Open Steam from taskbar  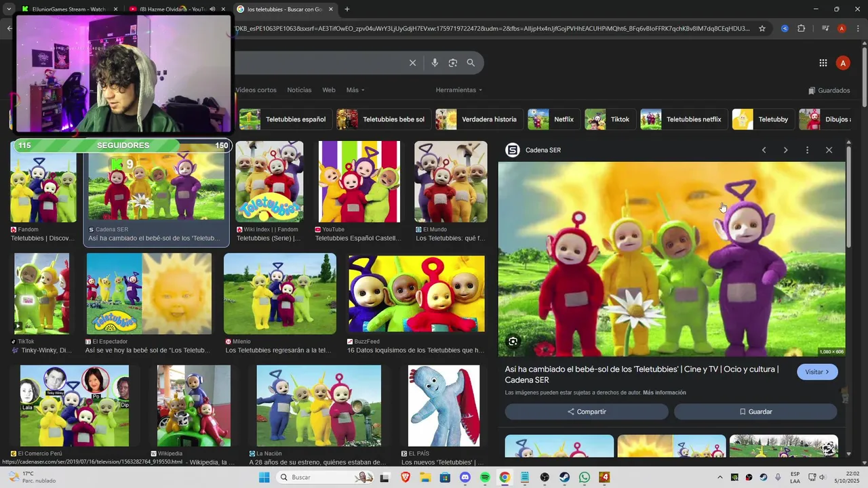pyautogui.click(x=564, y=477)
